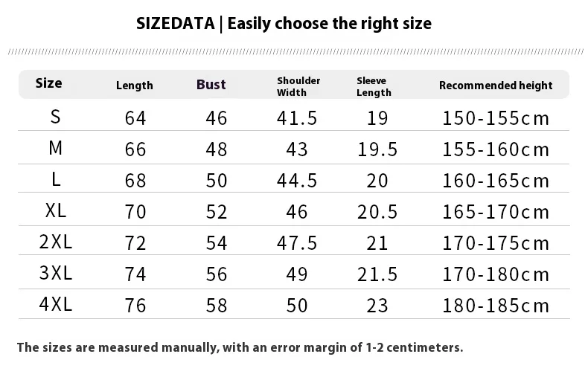Click the 2XL size row label
The height and width of the screenshot is (380, 588).
click(x=56, y=242)
